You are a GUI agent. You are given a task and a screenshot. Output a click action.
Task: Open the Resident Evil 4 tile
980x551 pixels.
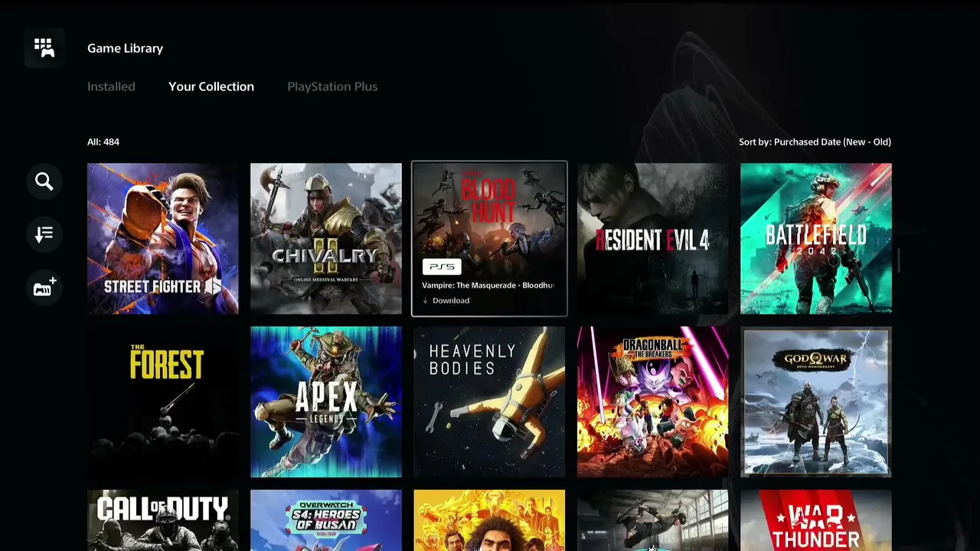653,239
